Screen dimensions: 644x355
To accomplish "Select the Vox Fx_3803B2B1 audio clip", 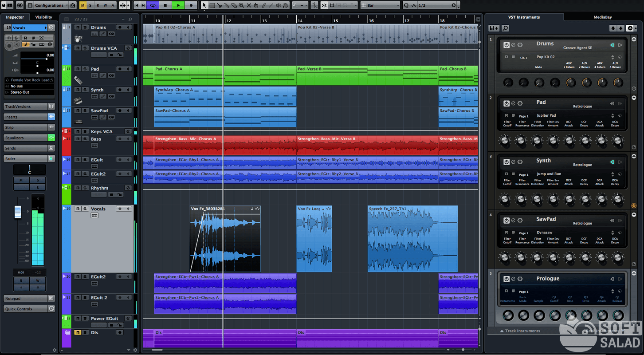I will pos(225,239).
